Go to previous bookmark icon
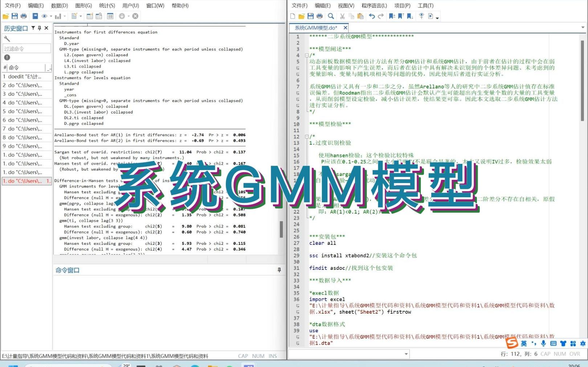 [x=401, y=16]
